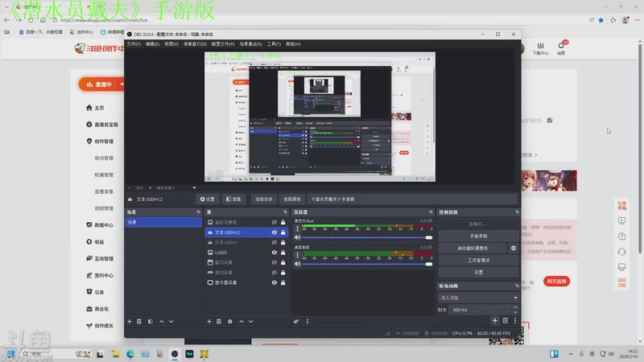Open the 编辑(E) menu
Image resolution: width=644 pixels, height=362 pixels.
pos(152,44)
